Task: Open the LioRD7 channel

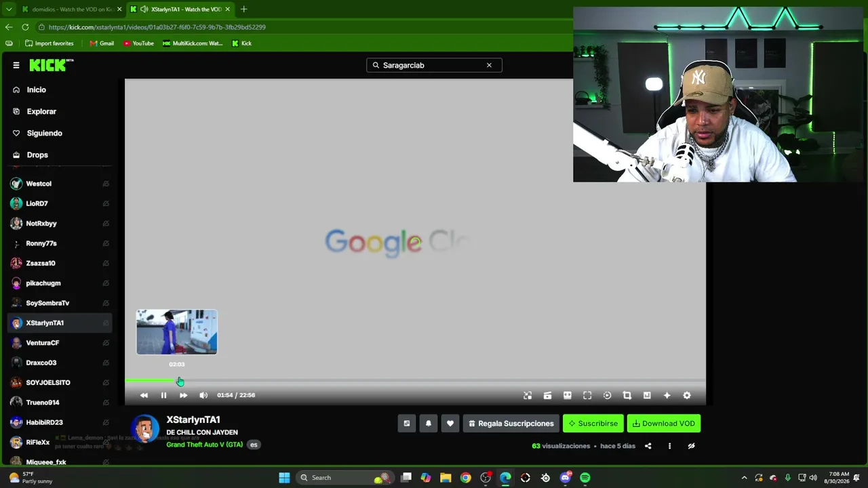Action: (60, 203)
